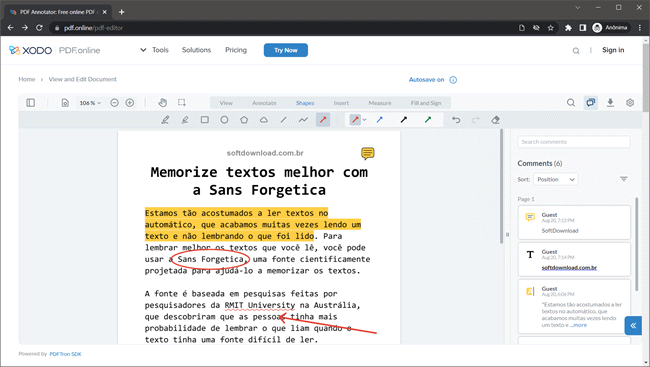Select the Rectangle shape tool

click(205, 120)
